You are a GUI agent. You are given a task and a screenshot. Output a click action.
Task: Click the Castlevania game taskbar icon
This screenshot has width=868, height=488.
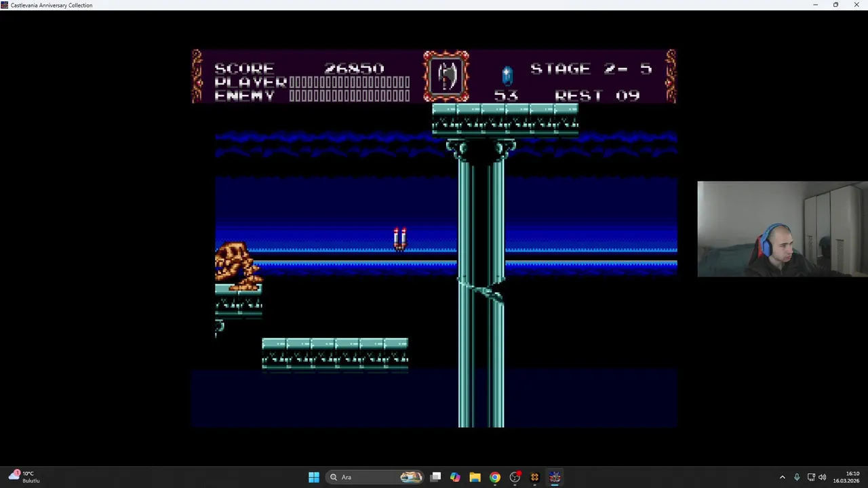555,477
